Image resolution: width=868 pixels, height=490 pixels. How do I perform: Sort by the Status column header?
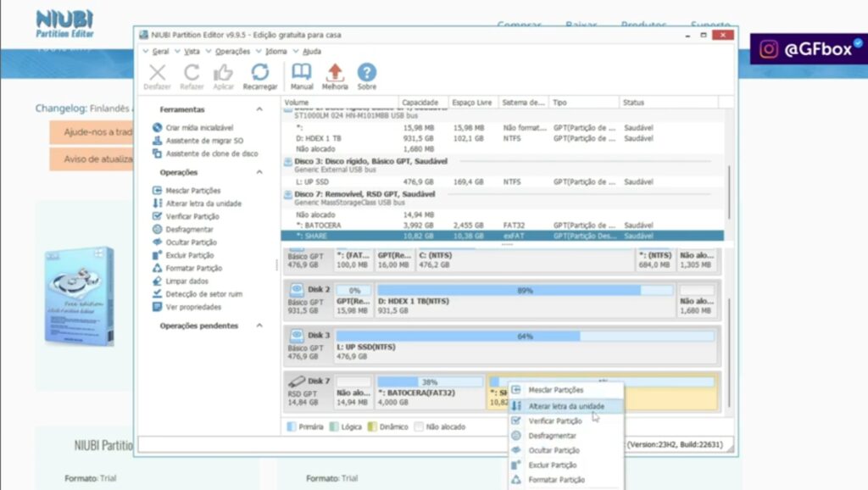668,103
